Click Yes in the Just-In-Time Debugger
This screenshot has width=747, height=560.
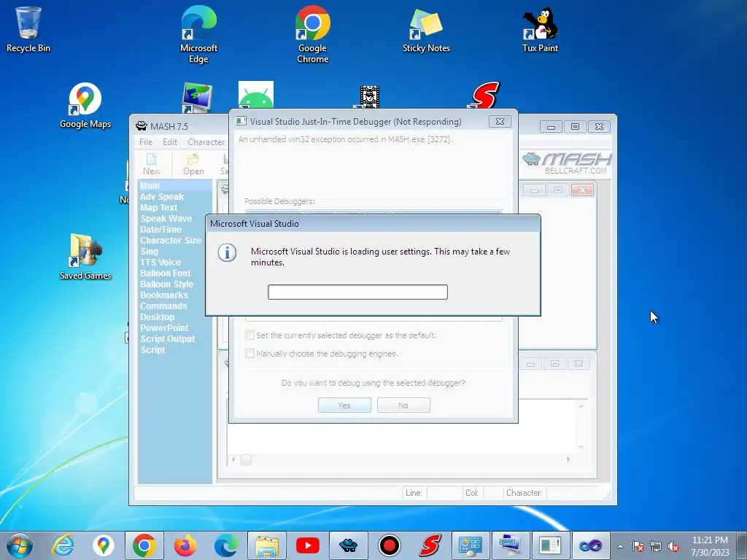[344, 405]
